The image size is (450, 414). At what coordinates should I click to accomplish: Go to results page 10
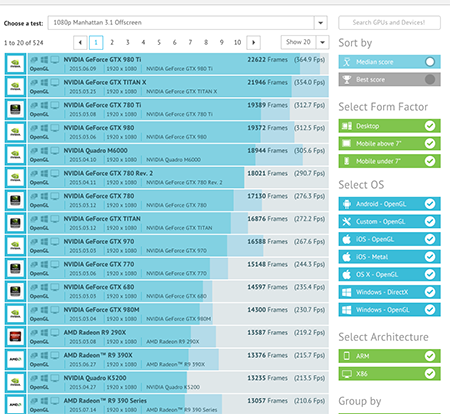[237, 42]
